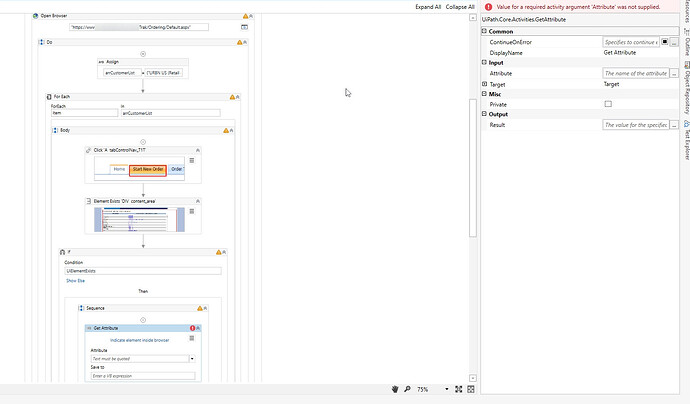
Task: Toggle the Private checkbox
Action: [x=608, y=104]
